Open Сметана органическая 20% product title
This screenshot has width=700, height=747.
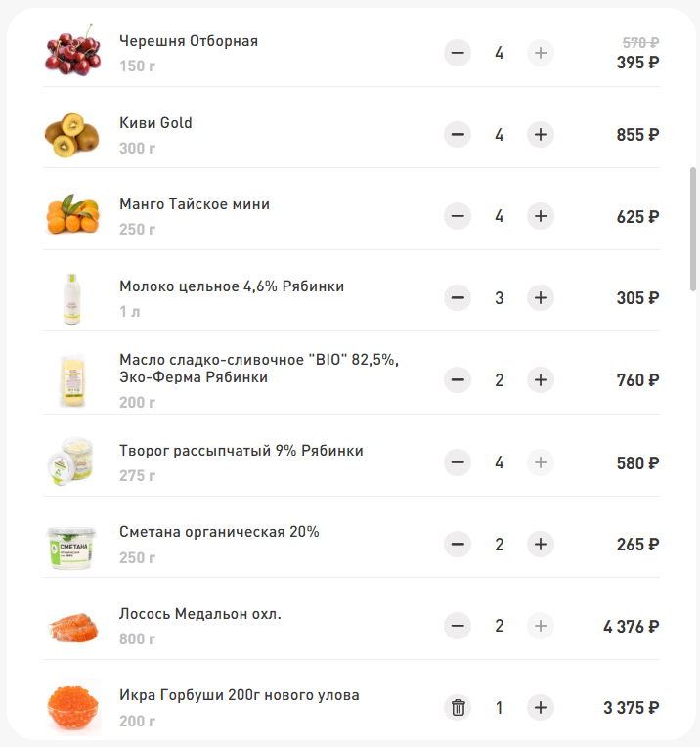pos(219,532)
